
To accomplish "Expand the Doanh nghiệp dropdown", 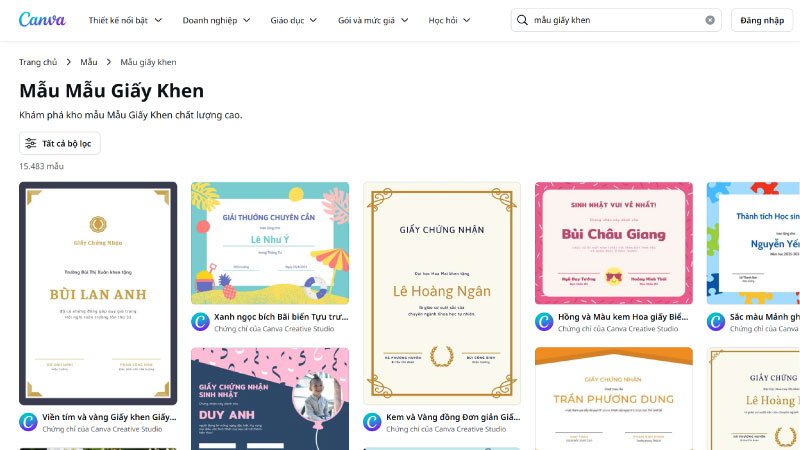I will [216, 20].
